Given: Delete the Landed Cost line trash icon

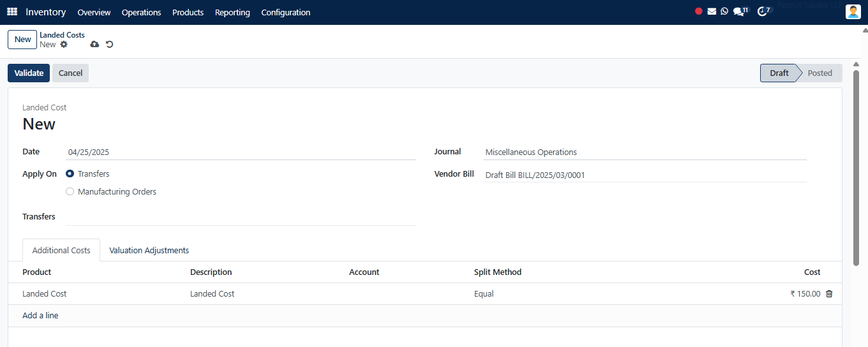Looking at the screenshot, I should pos(829,294).
